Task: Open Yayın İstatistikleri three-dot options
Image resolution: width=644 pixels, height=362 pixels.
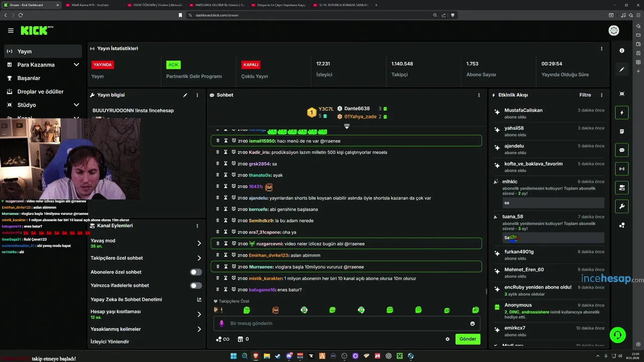Action: pyautogui.click(x=601, y=49)
